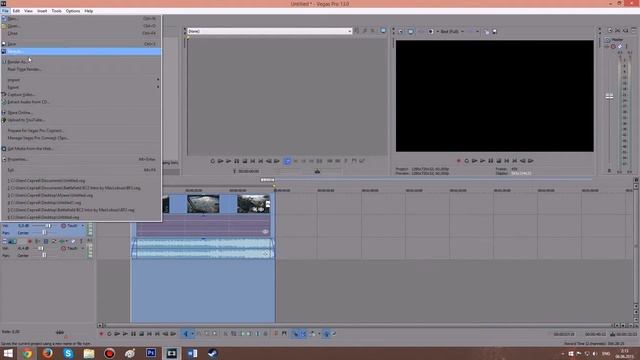Select Open from the File menu
The height and width of the screenshot is (360, 640).
click(x=81, y=26)
